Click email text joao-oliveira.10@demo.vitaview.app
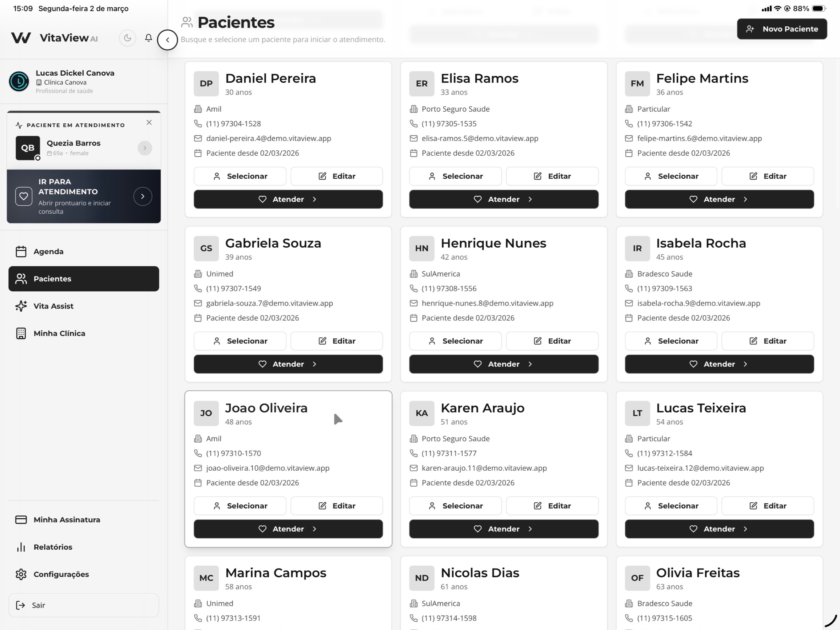Image resolution: width=840 pixels, height=630 pixels. click(x=268, y=468)
